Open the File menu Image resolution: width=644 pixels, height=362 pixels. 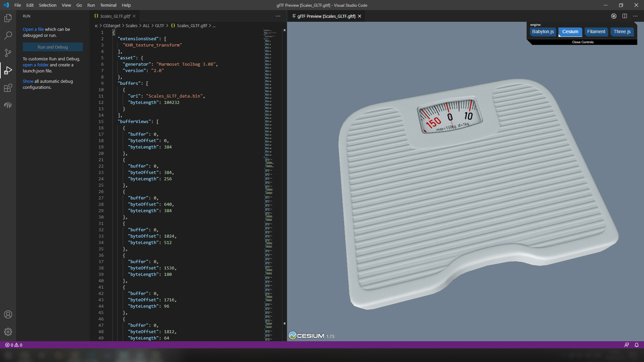coord(18,5)
